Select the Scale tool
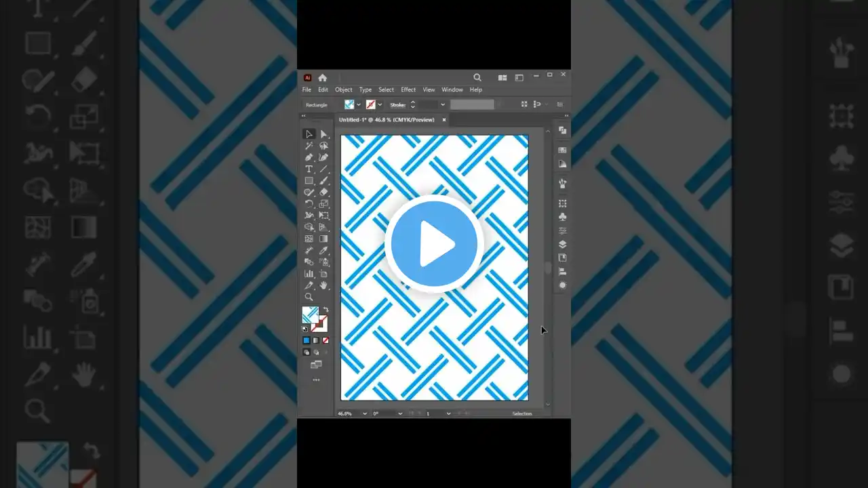This screenshot has width=868, height=488. click(324, 204)
